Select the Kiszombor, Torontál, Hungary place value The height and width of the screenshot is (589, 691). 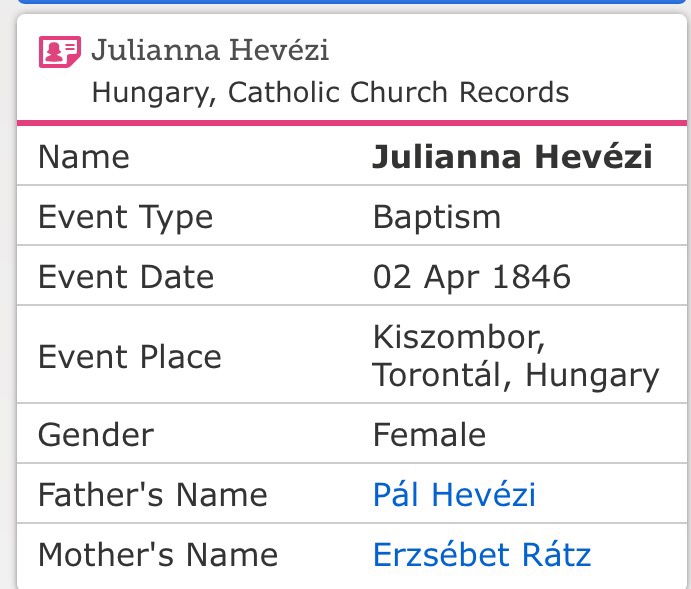[x=515, y=356]
